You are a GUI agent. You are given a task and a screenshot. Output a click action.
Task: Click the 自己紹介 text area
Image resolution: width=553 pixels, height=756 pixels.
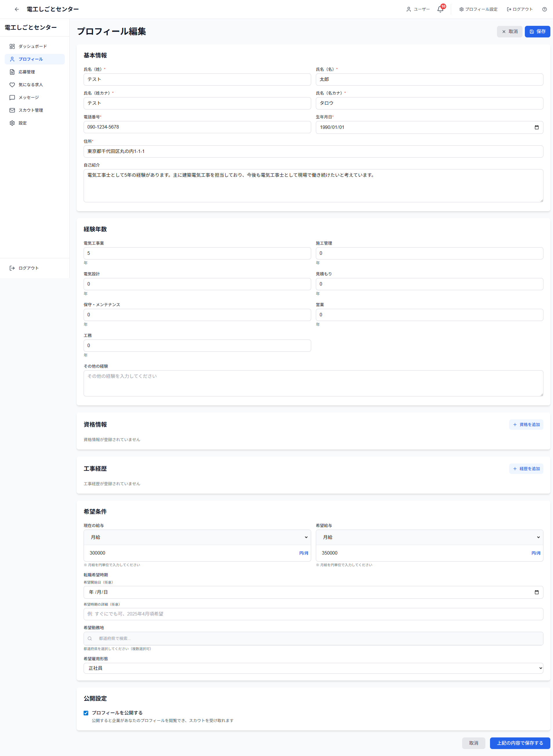[313, 186]
